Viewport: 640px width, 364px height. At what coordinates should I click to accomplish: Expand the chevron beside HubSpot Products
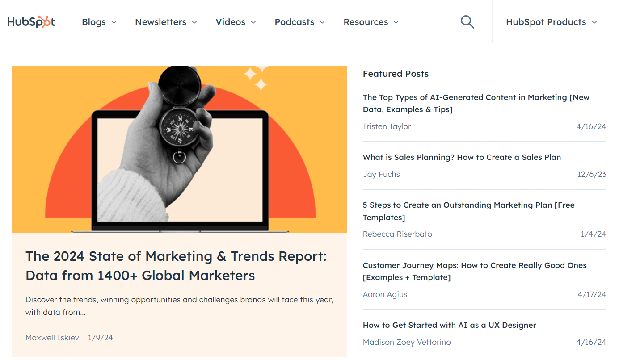[594, 22]
